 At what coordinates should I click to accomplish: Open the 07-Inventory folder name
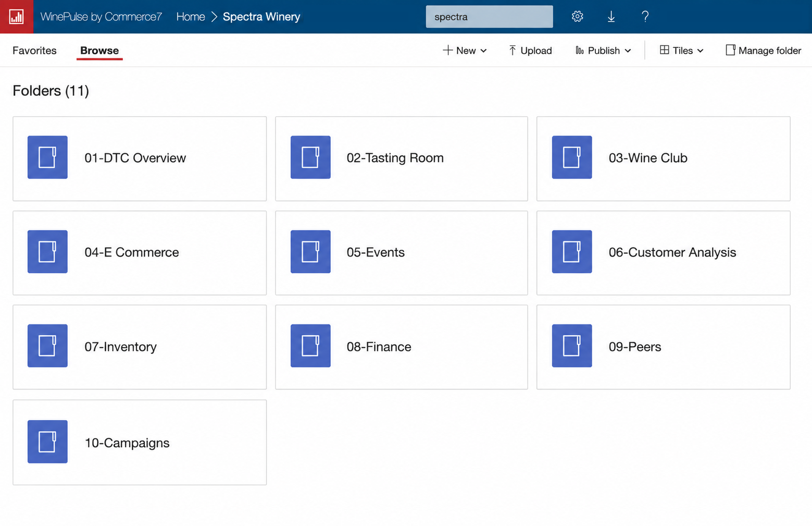(x=120, y=347)
